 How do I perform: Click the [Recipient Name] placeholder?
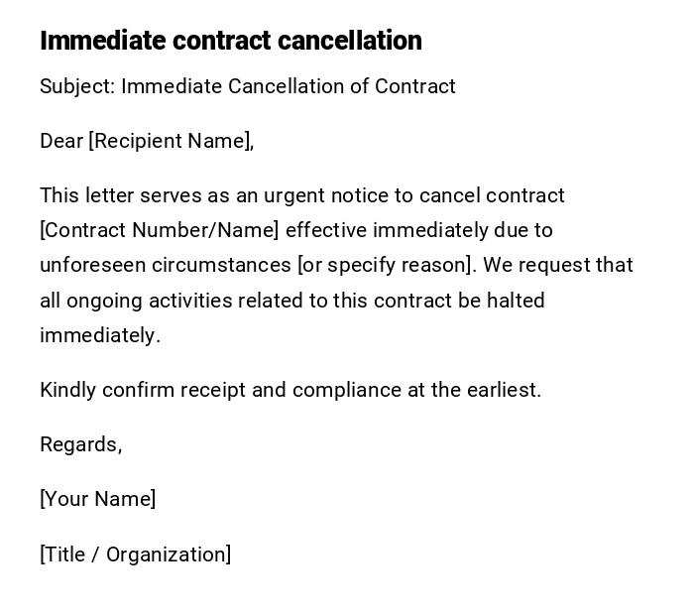169,141
